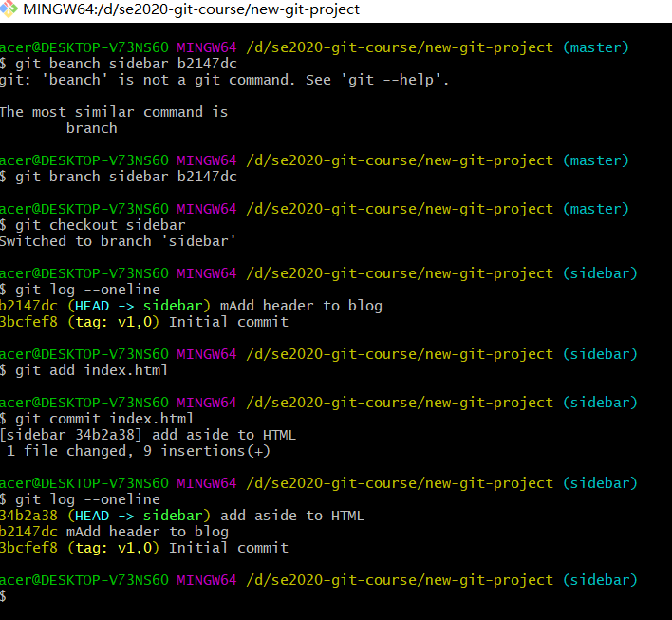672x620 pixels.
Task: Click the empty '$' prompt at the bottom
Action: click(4, 596)
